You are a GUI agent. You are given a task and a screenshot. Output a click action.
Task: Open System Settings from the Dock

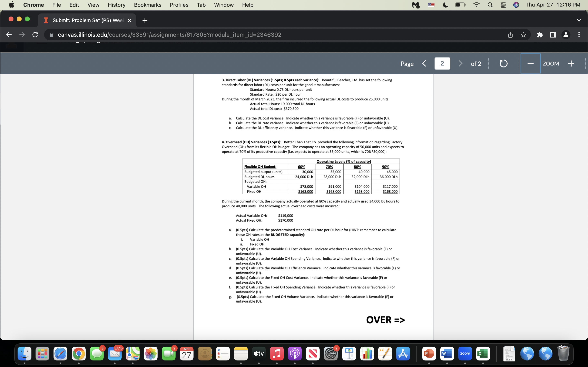pyautogui.click(x=331, y=354)
